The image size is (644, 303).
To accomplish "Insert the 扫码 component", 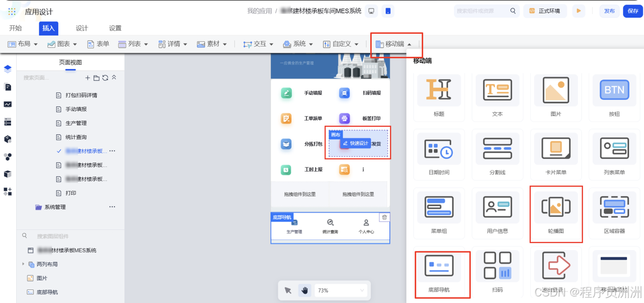I will (497, 272).
